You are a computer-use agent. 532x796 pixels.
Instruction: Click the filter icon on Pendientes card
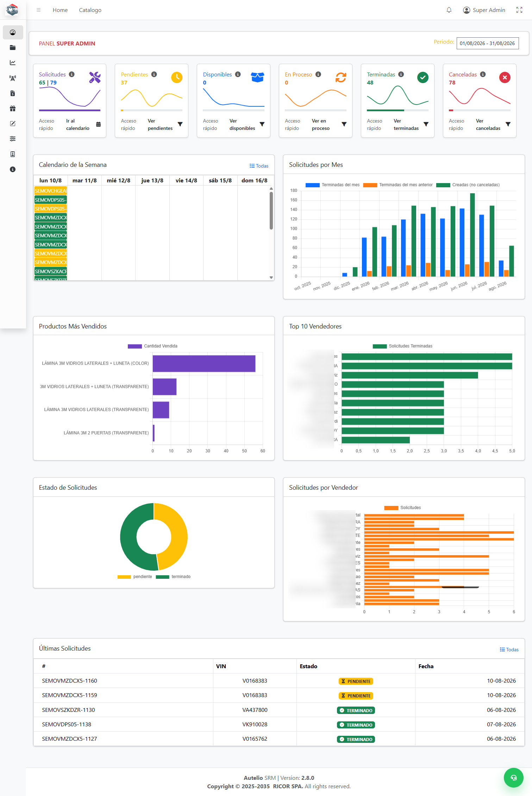(180, 124)
